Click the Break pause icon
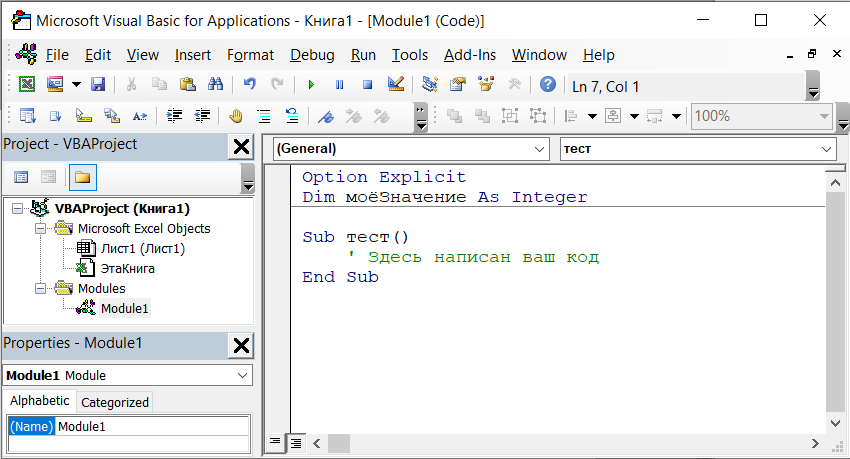 click(x=339, y=85)
